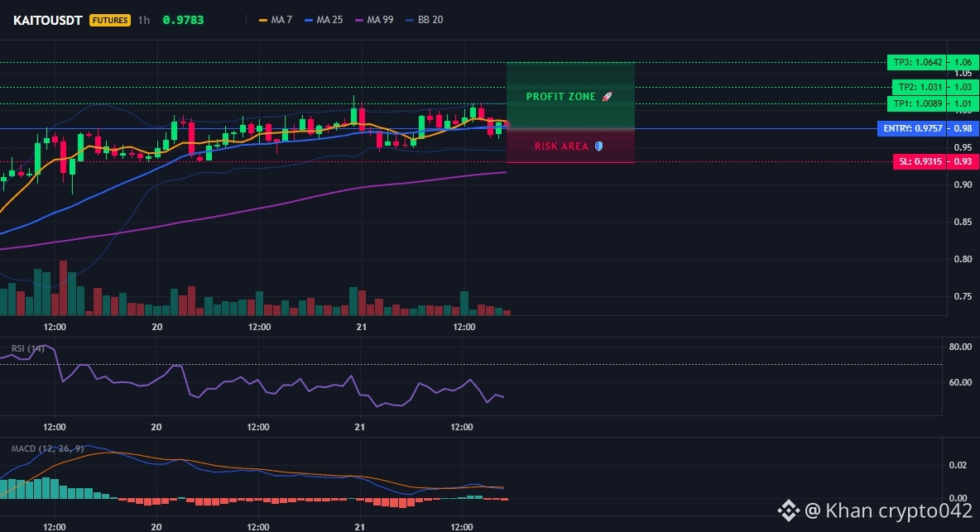Click the PROFIT ZONE text
Viewport: 980px width, 532px height.
coord(560,97)
